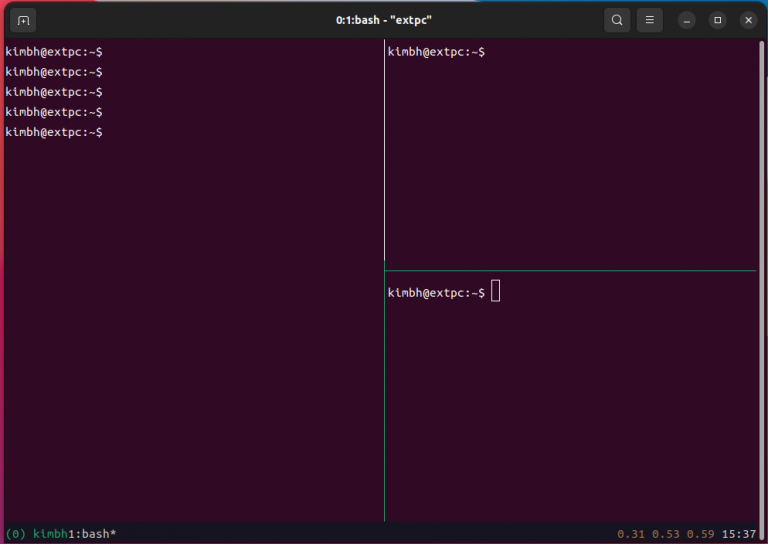Click the window title '0:1:bash - "extpc"'

383,20
